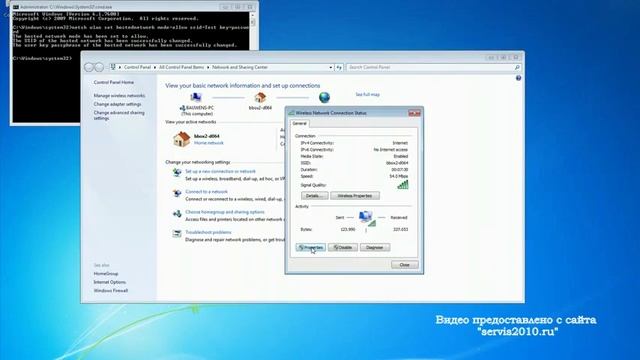This screenshot has width=640, height=360.
Task: Click the cmd.exe icon in Command Prompt title
Action: pos(16,7)
